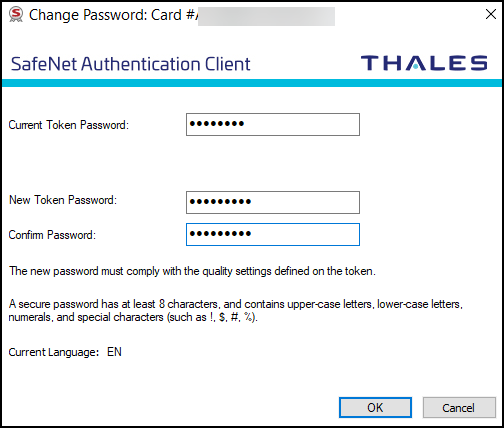The height and width of the screenshot is (428, 504).
Task: Cancel the password change
Action: [x=459, y=407]
